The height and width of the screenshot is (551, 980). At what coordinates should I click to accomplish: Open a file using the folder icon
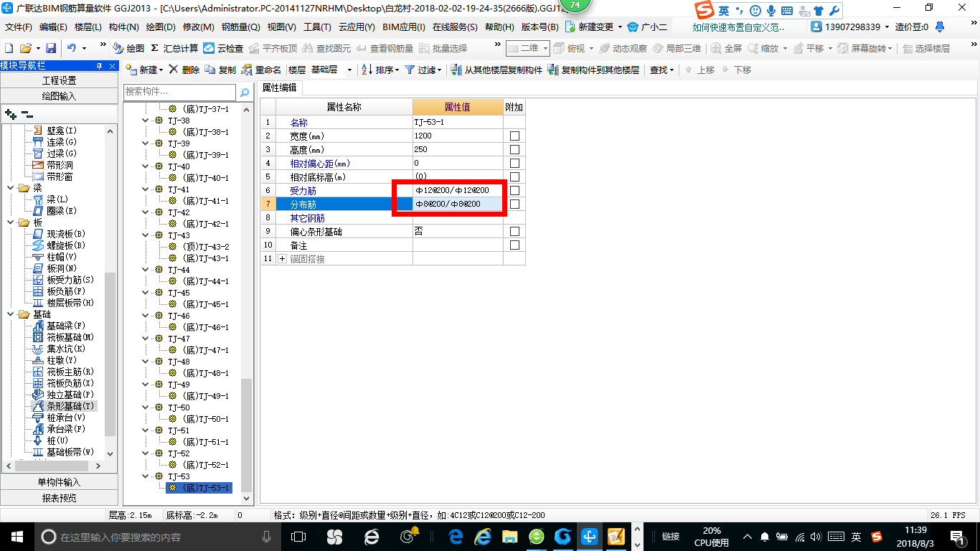click(25, 48)
